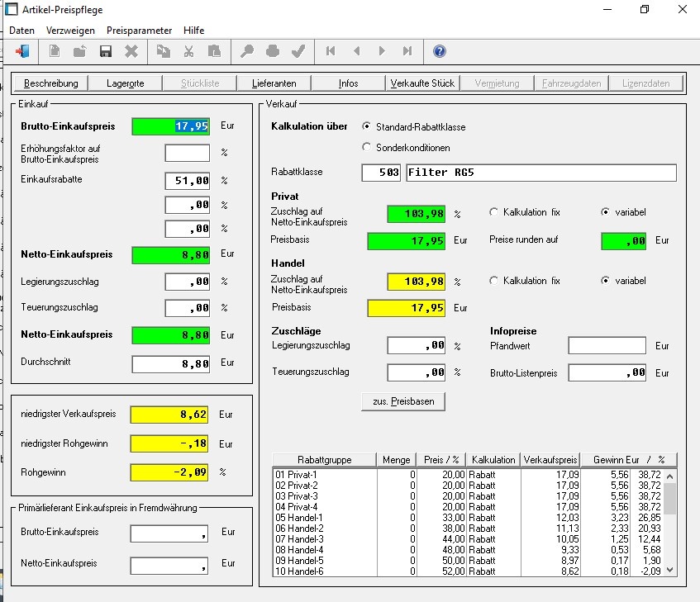Open the Verzweigen menu

[x=70, y=31]
